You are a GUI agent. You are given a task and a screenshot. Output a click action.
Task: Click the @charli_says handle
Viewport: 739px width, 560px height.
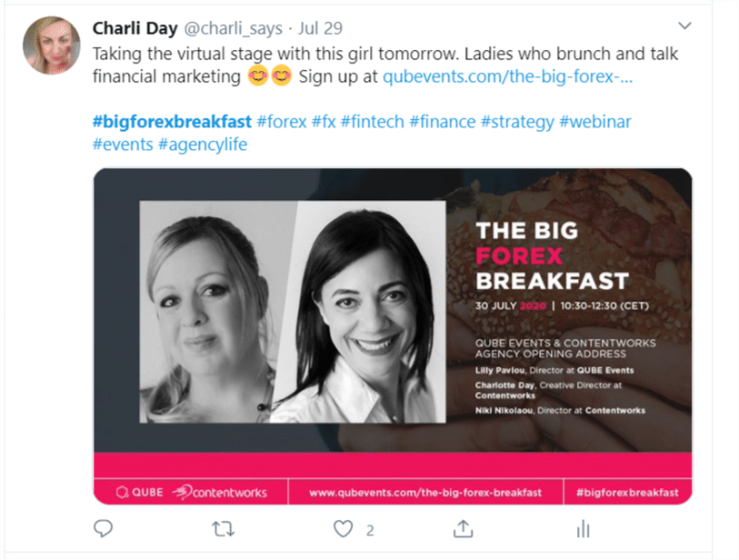233,29
